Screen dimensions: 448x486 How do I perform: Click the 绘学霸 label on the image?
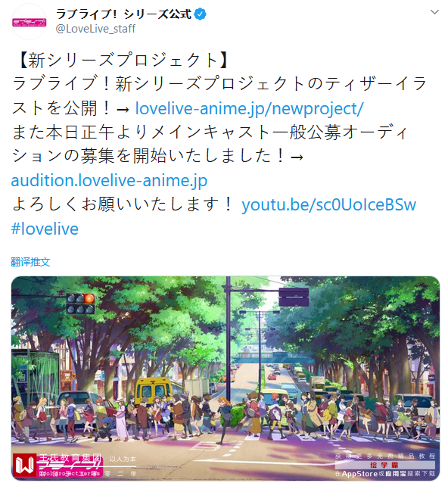pyautogui.click(x=384, y=466)
